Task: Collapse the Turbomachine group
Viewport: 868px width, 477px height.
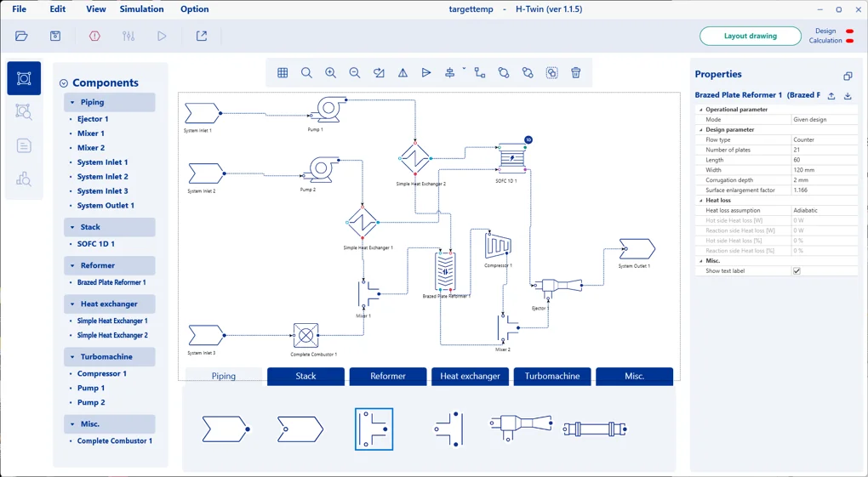Action: 72,357
